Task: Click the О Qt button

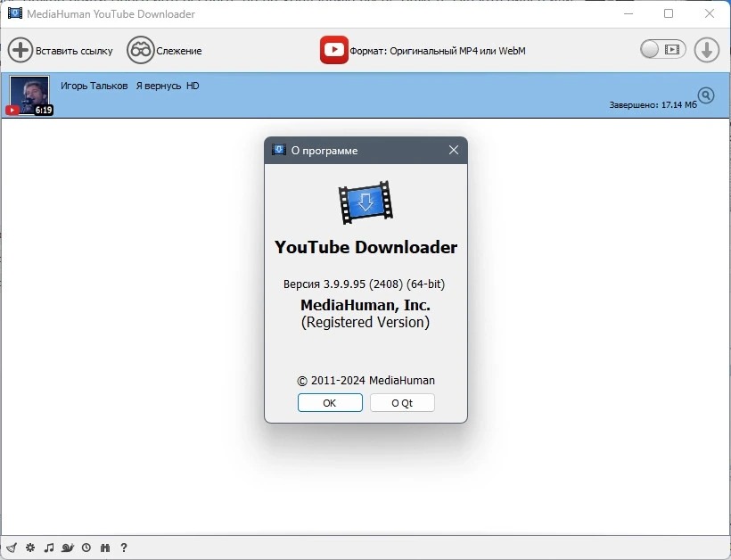Action: (x=402, y=403)
